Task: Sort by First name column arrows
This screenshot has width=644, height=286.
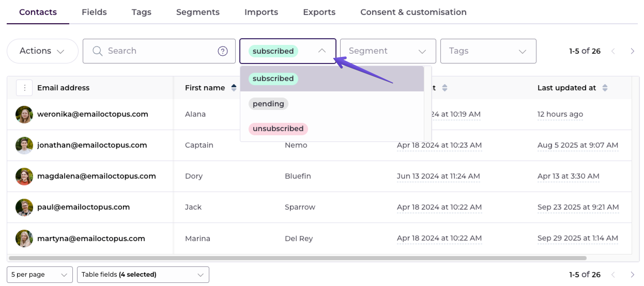Action: point(234,88)
